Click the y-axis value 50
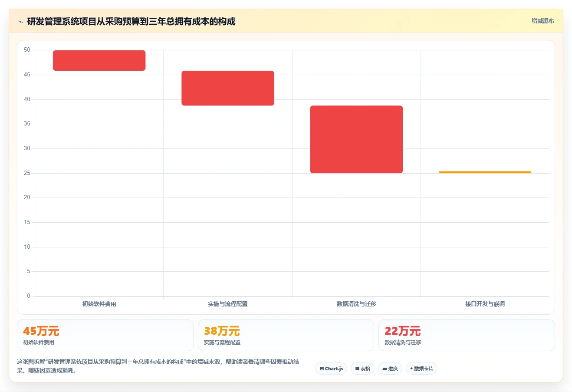572x392 pixels. tap(27, 50)
